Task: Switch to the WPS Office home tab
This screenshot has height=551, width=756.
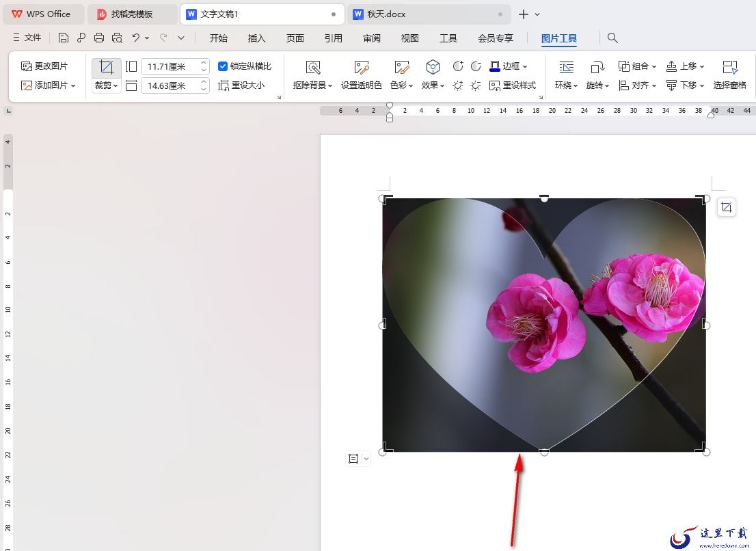Action: (x=43, y=14)
